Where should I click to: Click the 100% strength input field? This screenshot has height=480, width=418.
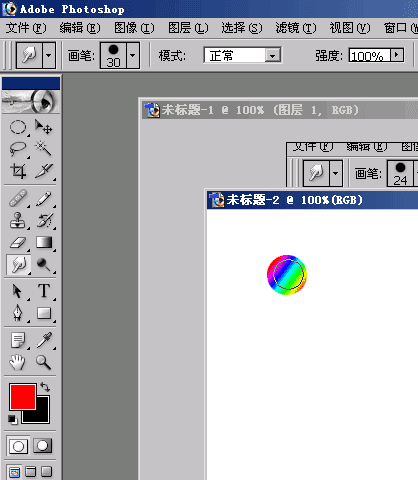click(x=369, y=55)
